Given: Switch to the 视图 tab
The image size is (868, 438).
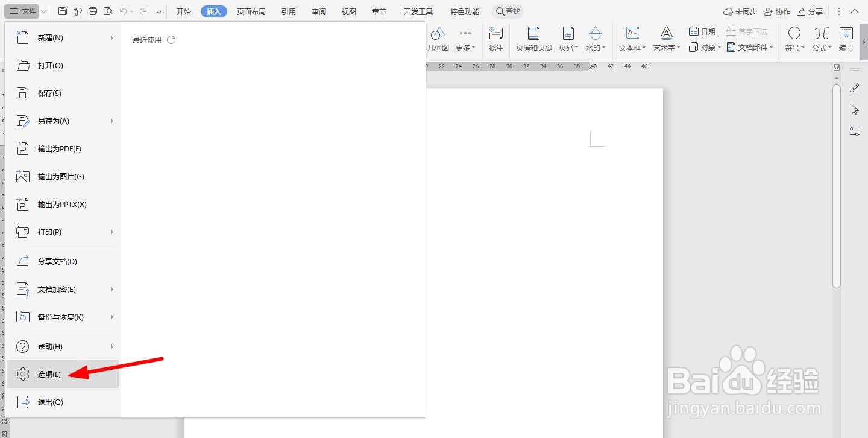Looking at the screenshot, I should 349,11.
